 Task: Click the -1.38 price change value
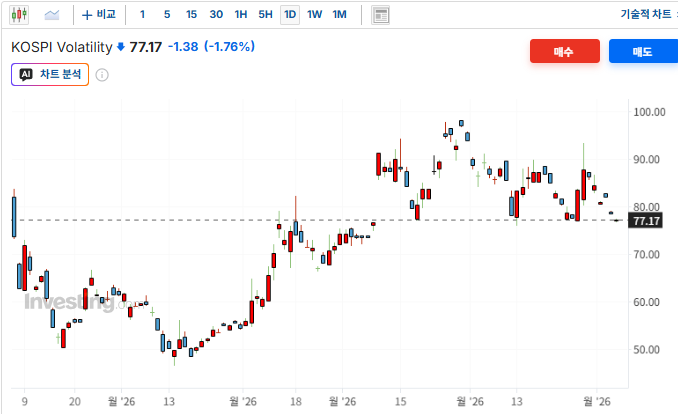point(183,46)
